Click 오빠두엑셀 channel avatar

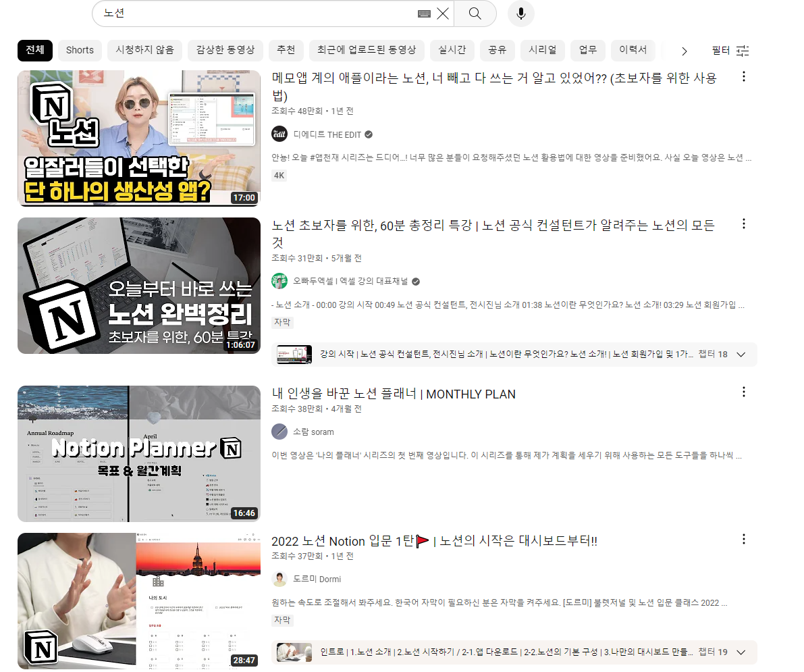(x=279, y=281)
